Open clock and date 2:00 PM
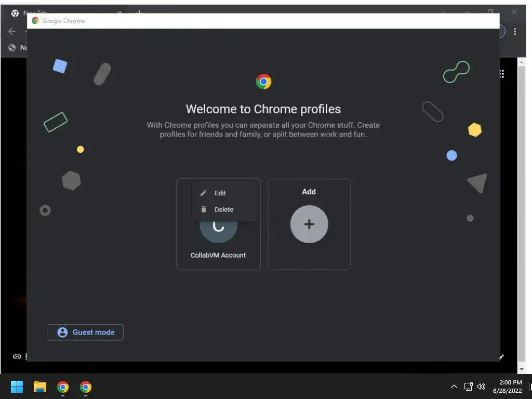 [x=507, y=387]
